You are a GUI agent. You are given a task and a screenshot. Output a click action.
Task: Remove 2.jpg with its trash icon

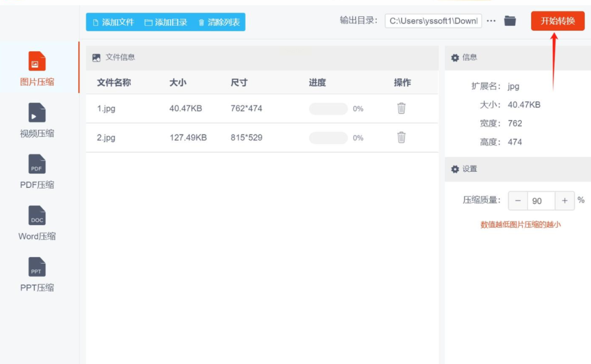[401, 137]
